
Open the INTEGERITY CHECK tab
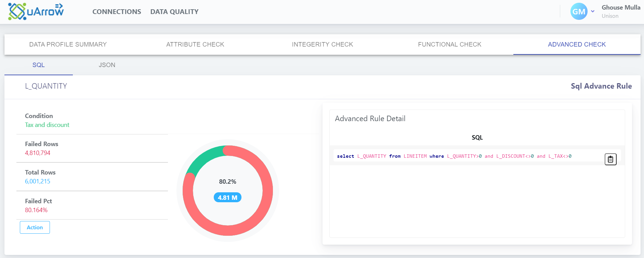pos(323,44)
